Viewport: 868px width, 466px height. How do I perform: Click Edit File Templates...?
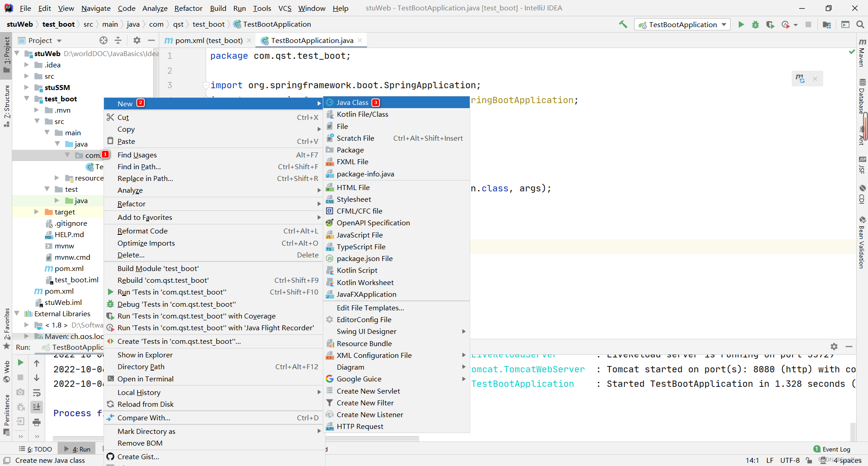(396, 308)
